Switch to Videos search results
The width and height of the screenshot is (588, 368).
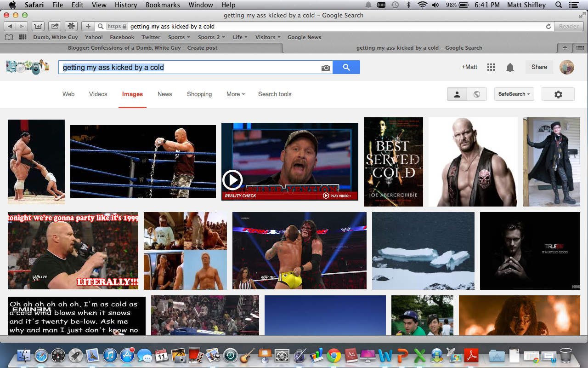tap(98, 94)
